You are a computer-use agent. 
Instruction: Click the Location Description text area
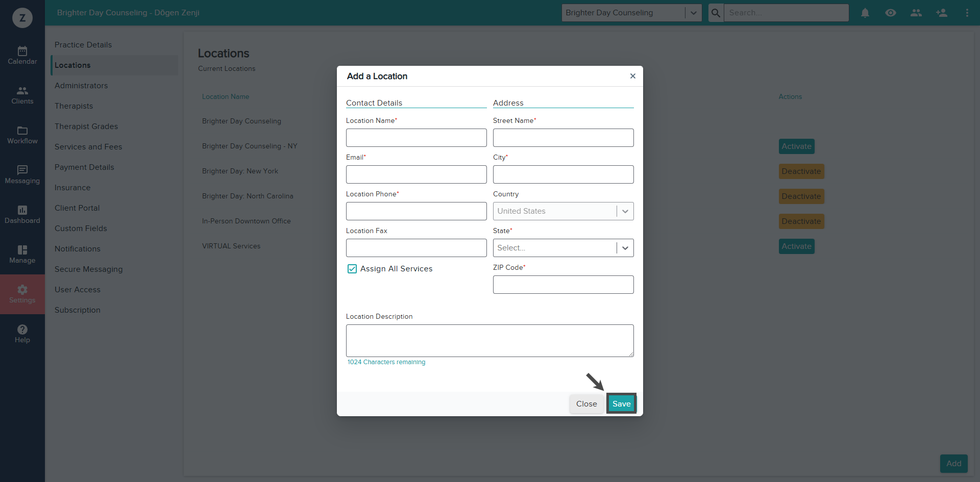(x=490, y=341)
